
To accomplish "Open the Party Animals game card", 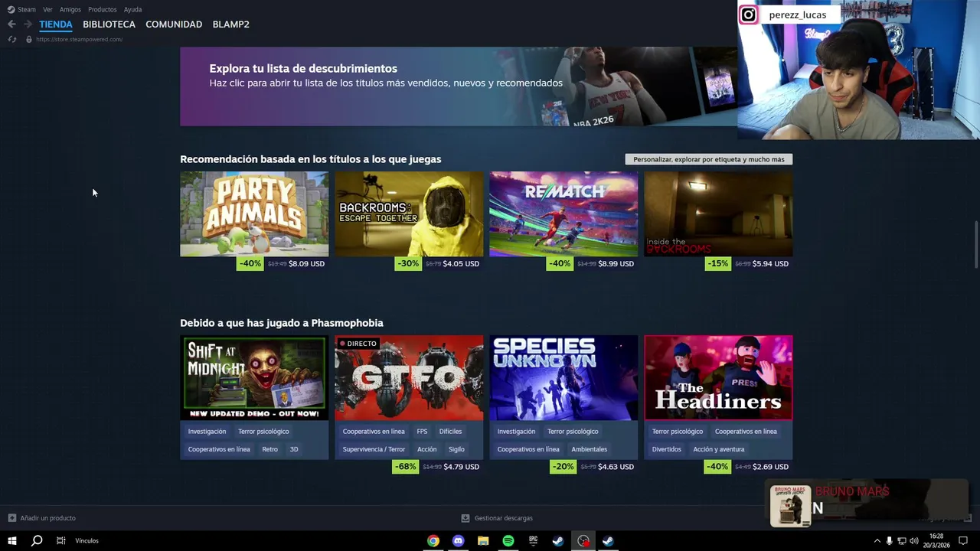I will [254, 214].
